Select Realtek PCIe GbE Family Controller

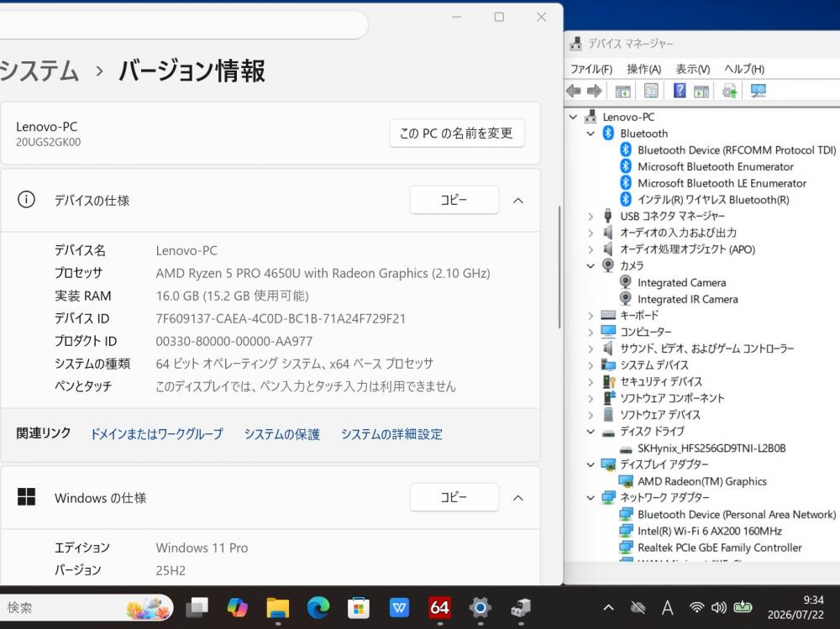pyautogui.click(x=720, y=548)
